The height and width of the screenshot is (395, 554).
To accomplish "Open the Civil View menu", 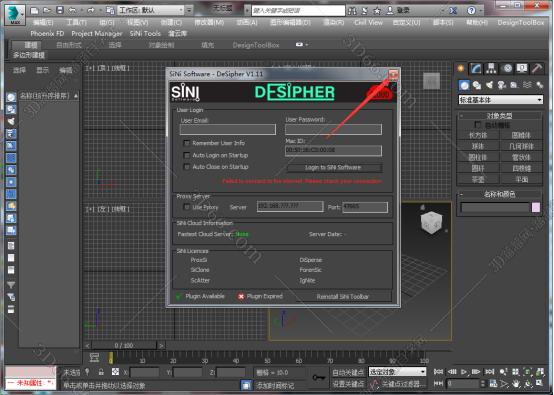I will (x=368, y=23).
